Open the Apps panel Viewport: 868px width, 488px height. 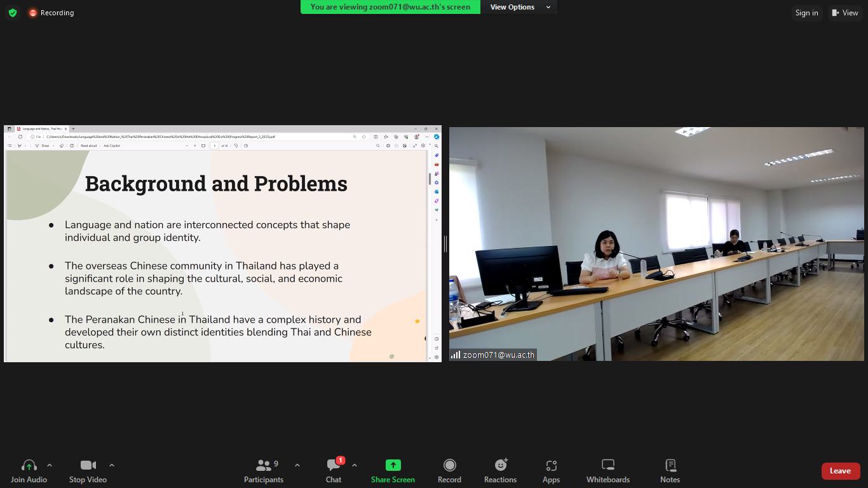pos(551,466)
